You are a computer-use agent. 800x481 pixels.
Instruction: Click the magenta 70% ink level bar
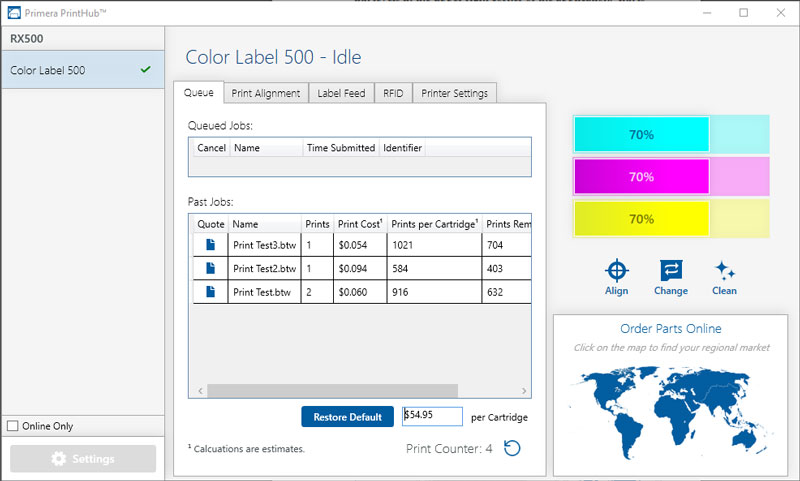(671, 176)
